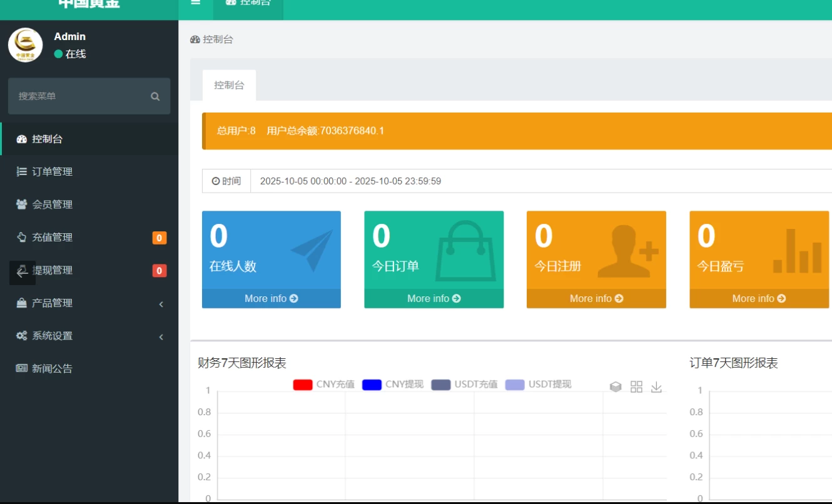Click the 财务7天图形报表 title
This screenshot has height=504, width=832.
(242, 363)
